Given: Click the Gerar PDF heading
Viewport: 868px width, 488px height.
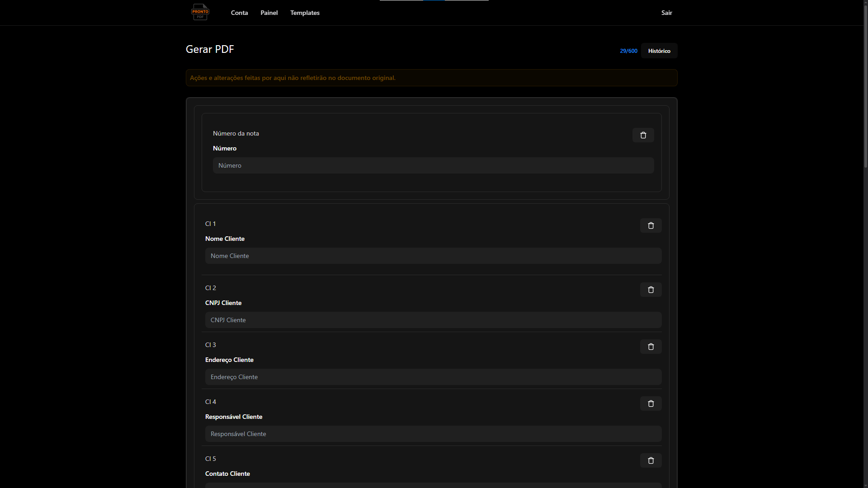Looking at the screenshot, I should click(210, 49).
